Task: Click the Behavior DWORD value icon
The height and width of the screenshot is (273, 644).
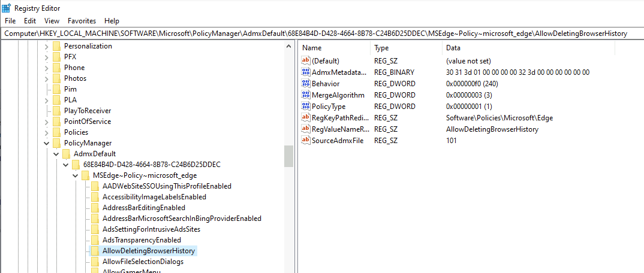Action: click(306, 84)
